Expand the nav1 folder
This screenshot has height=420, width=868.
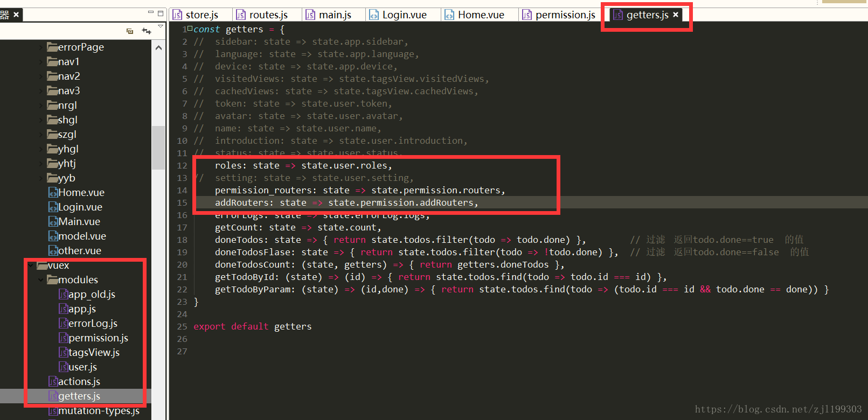click(x=41, y=61)
